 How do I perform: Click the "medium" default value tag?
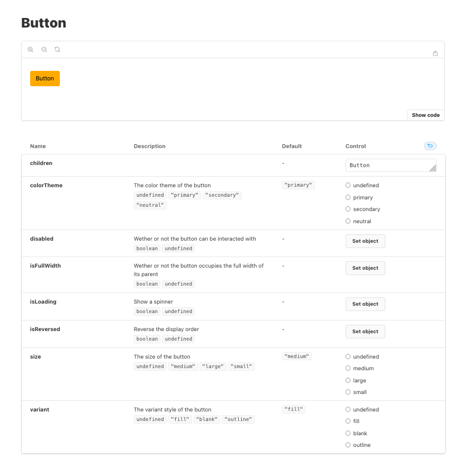(297, 356)
